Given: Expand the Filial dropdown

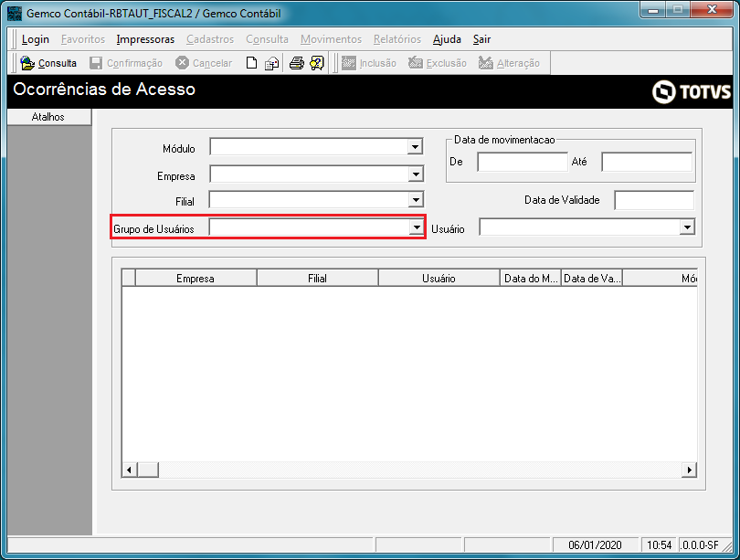Looking at the screenshot, I should [416, 199].
